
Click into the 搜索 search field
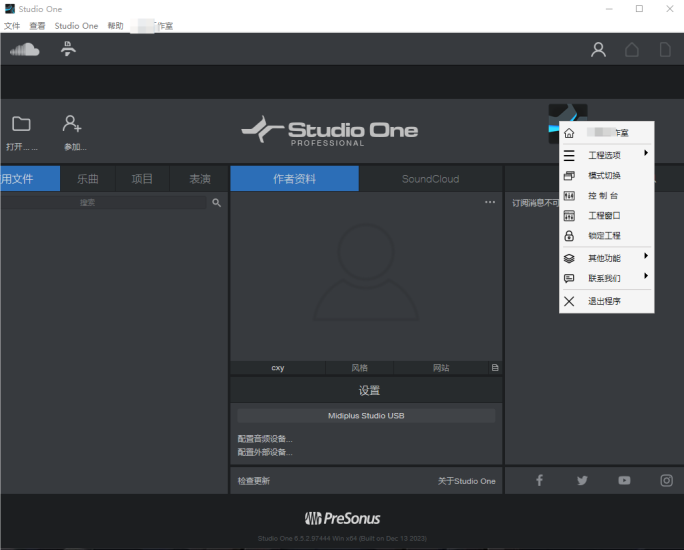pyautogui.click(x=103, y=202)
